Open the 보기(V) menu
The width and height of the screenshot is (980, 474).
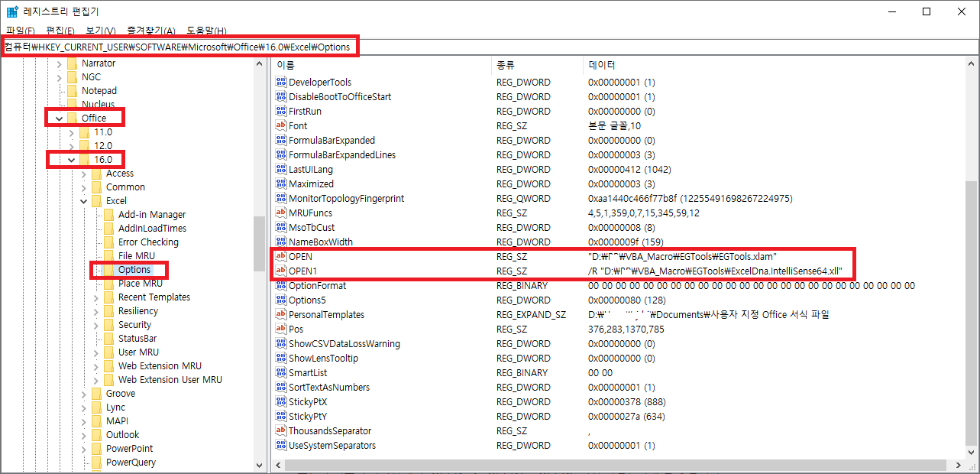(101, 31)
